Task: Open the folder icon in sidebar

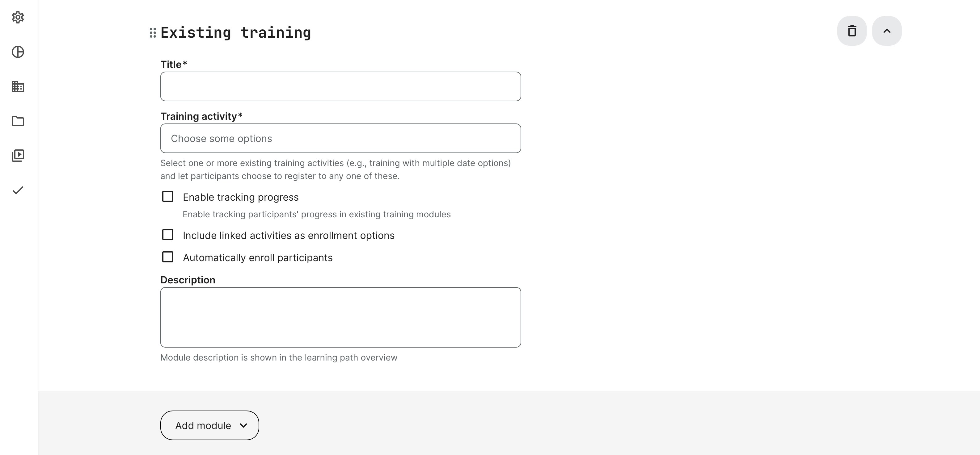Action: (18, 121)
